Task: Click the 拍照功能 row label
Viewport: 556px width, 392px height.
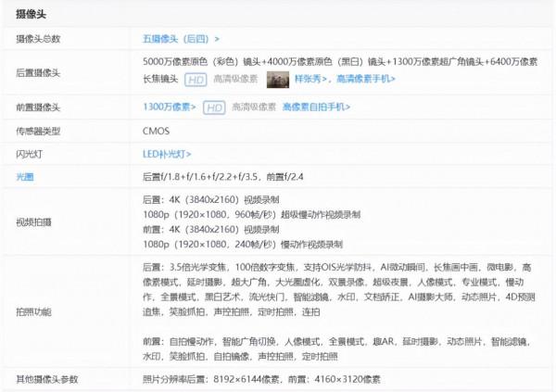Action: (33, 310)
